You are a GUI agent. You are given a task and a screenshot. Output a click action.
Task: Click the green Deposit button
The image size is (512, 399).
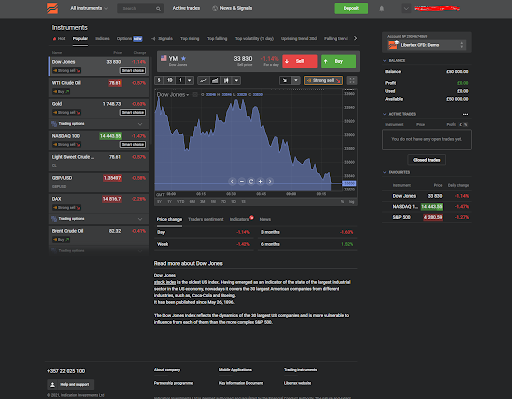point(351,8)
